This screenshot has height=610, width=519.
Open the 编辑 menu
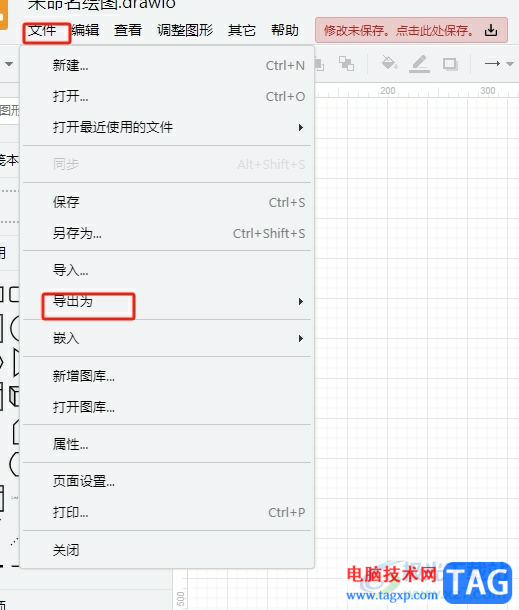click(85, 30)
